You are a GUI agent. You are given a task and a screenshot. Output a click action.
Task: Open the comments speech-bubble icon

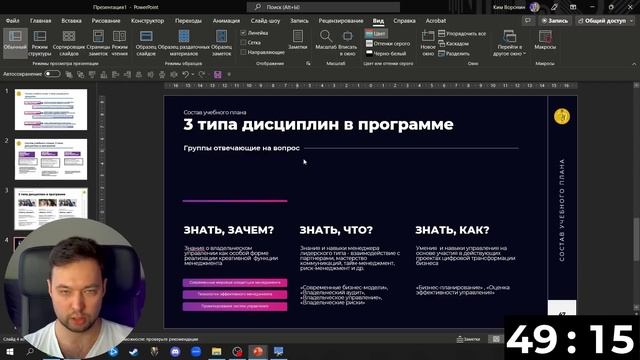click(x=528, y=20)
